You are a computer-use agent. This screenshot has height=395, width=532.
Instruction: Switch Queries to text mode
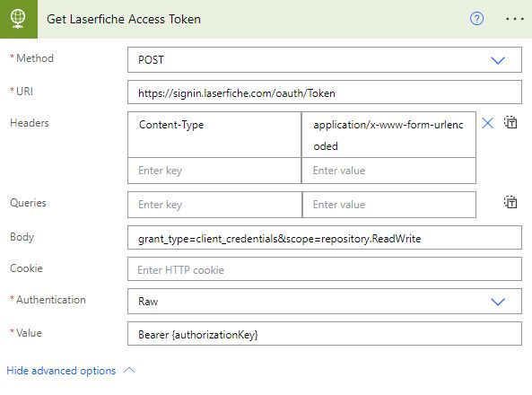[x=510, y=202]
